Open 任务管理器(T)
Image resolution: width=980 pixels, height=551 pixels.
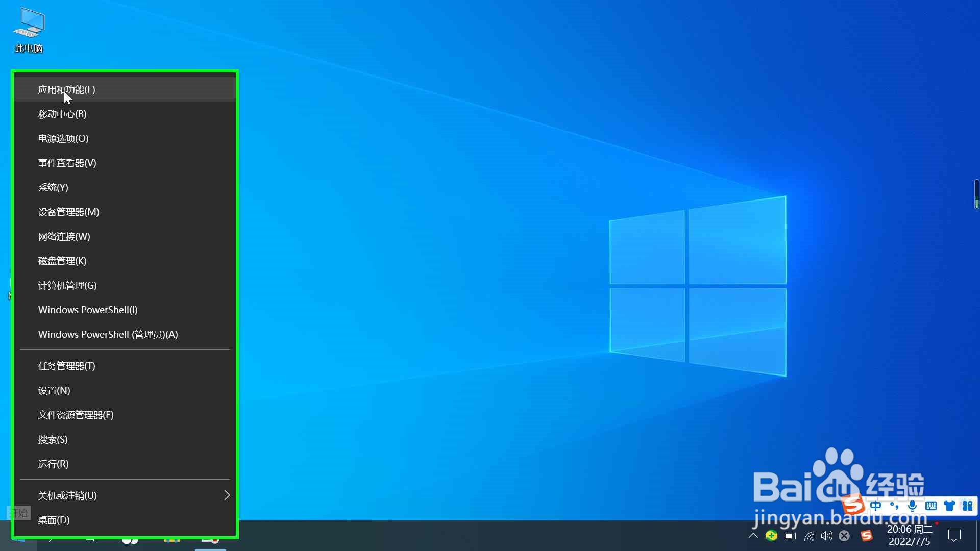[x=125, y=366]
